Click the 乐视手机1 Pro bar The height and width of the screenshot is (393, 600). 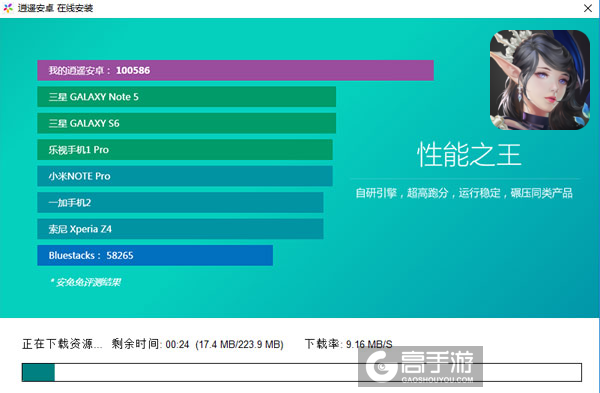[x=185, y=150]
